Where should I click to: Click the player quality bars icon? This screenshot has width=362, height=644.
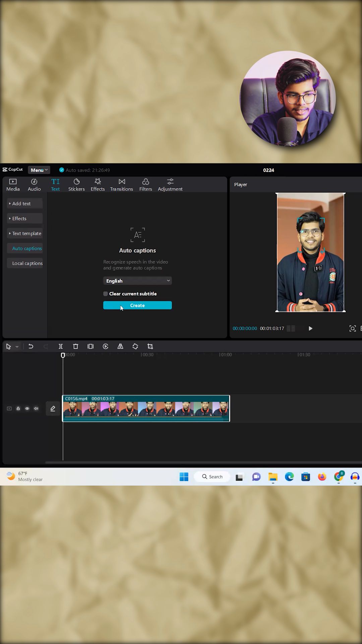pos(291,329)
